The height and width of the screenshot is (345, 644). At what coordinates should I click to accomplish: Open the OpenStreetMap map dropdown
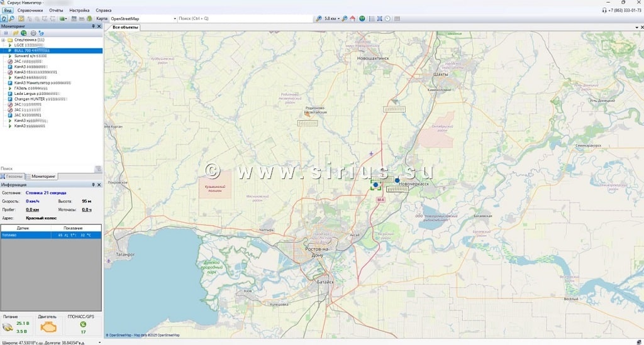(x=175, y=19)
